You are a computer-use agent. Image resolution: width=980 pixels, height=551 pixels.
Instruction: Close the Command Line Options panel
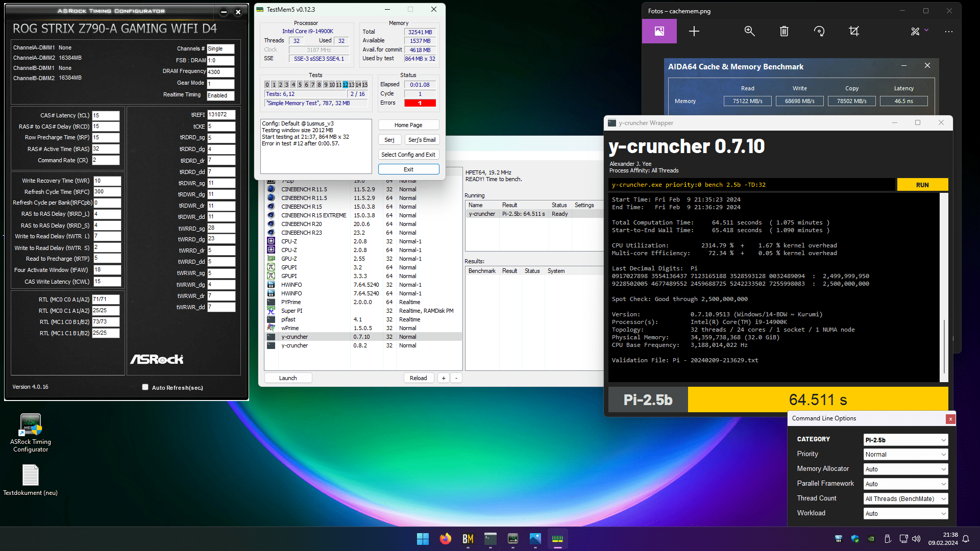point(950,419)
